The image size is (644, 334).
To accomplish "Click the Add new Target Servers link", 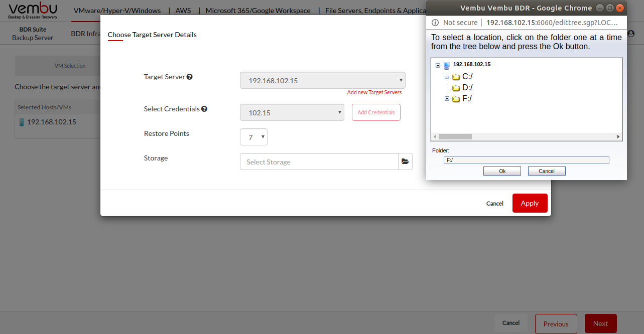I will tap(374, 92).
